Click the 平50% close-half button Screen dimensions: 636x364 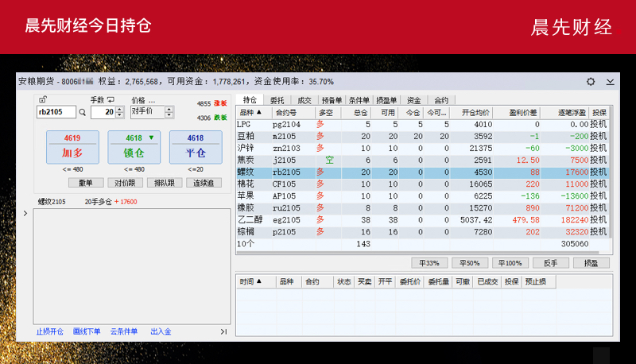click(470, 263)
